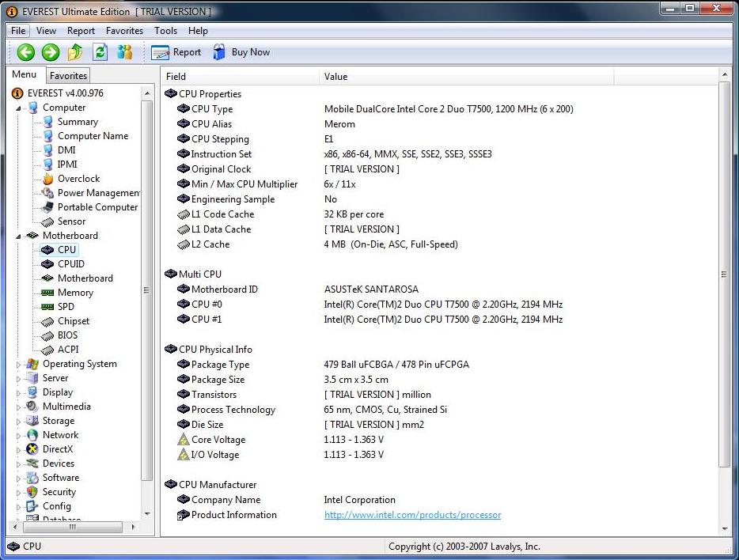Expand the Software tree node
This screenshot has height=560, width=739.
(18, 479)
